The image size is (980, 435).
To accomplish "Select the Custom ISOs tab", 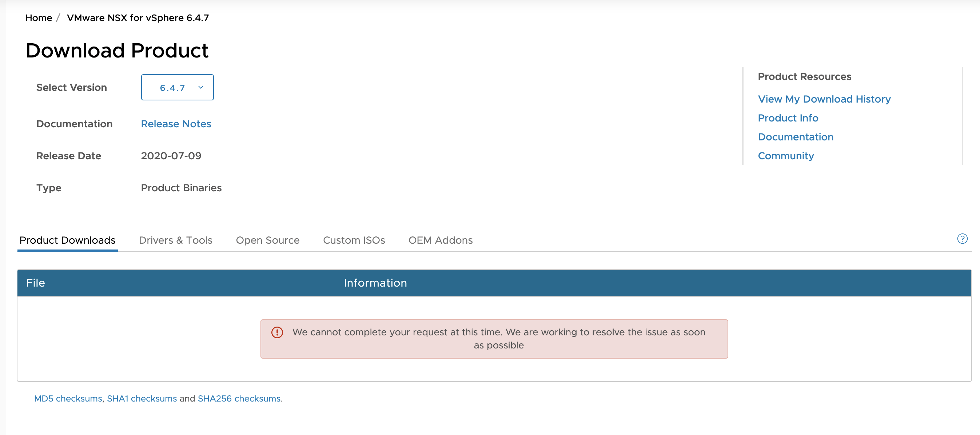I will click(354, 240).
